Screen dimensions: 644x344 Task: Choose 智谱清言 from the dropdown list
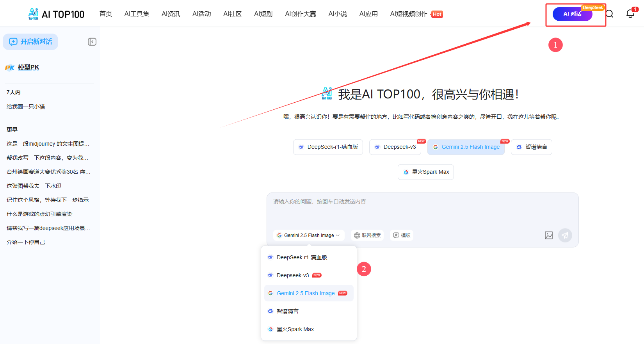(287, 312)
